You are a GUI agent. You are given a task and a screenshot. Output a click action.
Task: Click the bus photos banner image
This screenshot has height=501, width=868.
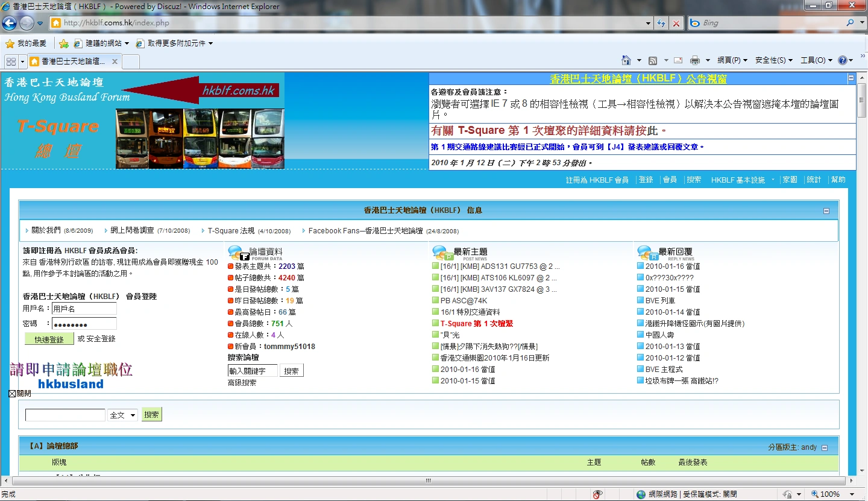(x=200, y=139)
